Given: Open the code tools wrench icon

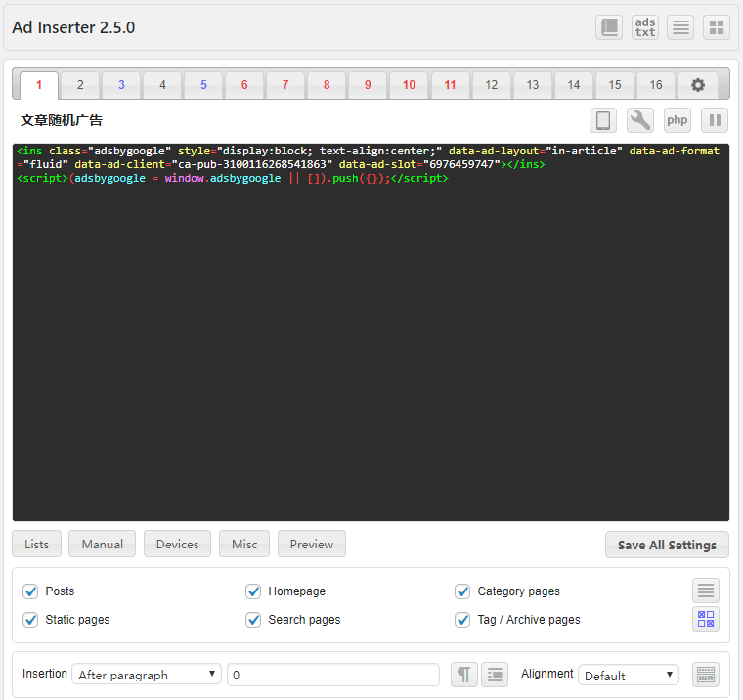Looking at the screenshot, I should coord(640,120).
